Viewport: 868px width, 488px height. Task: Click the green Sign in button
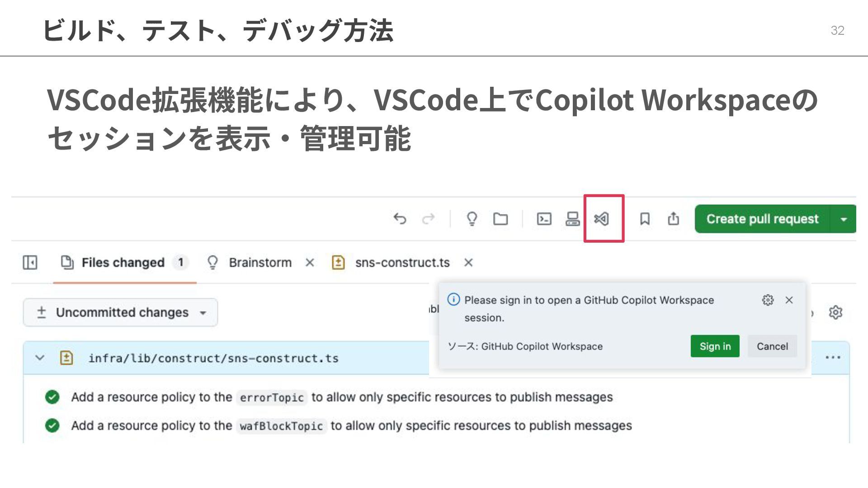click(x=715, y=347)
